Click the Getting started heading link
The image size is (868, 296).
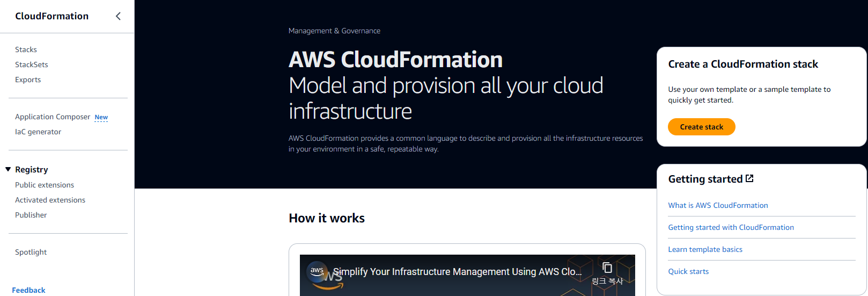(x=705, y=179)
